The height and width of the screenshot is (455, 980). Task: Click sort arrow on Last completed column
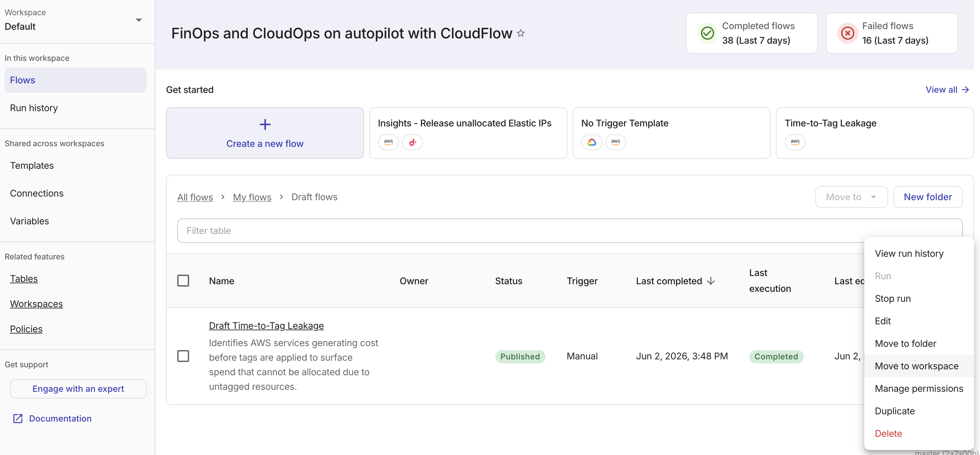[x=711, y=281]
